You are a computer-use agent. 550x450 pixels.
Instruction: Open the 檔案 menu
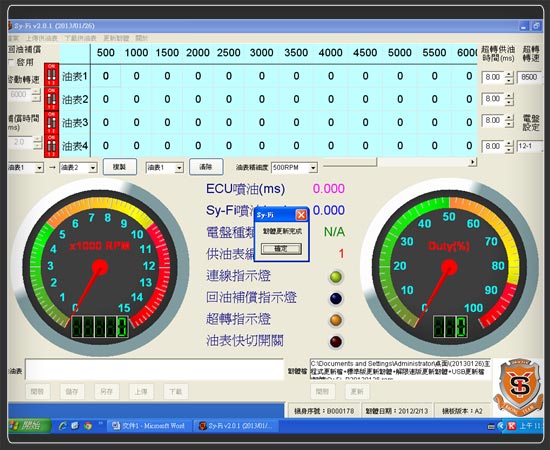tap(13, 38)
